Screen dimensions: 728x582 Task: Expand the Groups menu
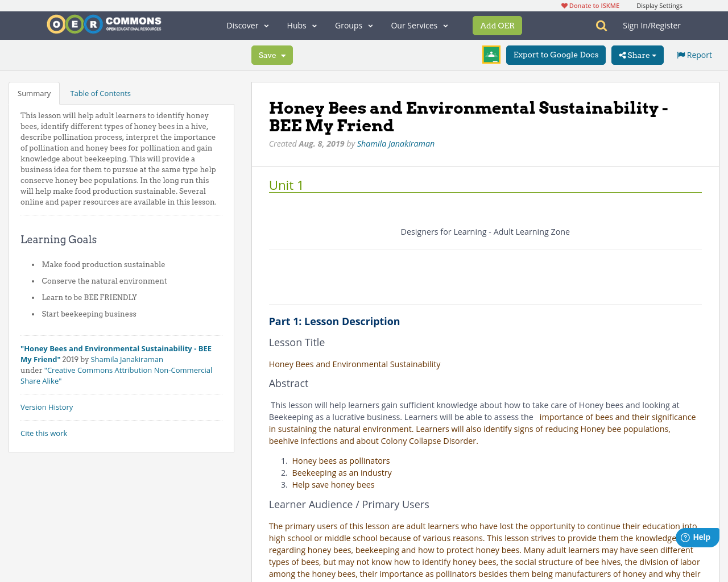coord(353,24)
